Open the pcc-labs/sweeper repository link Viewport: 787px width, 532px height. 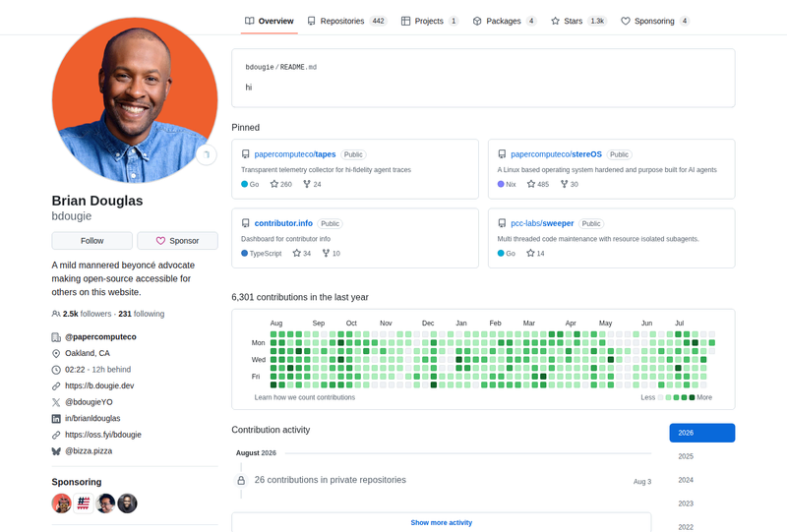(x=542, y=223)
